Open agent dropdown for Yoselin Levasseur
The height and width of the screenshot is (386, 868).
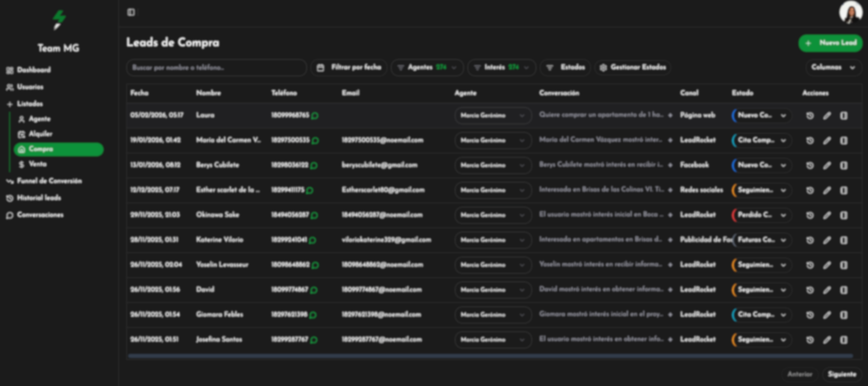492,265
